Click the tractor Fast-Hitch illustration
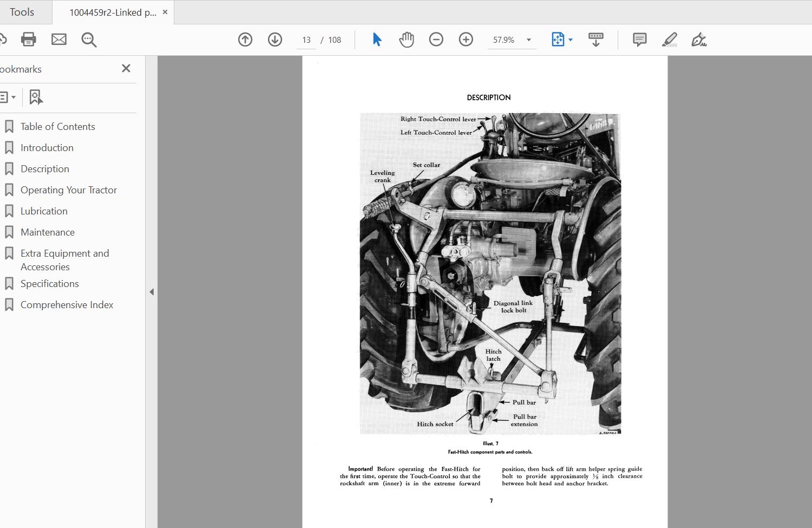Viewport: 812px width, 528px height. pyautogui.click(x=490, y=273)
